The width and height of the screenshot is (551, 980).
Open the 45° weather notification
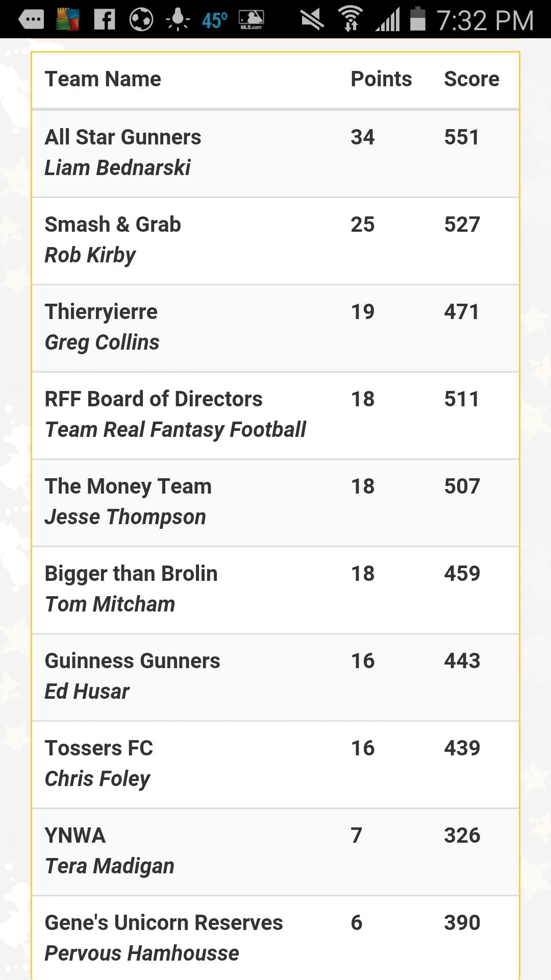(214, 20)
